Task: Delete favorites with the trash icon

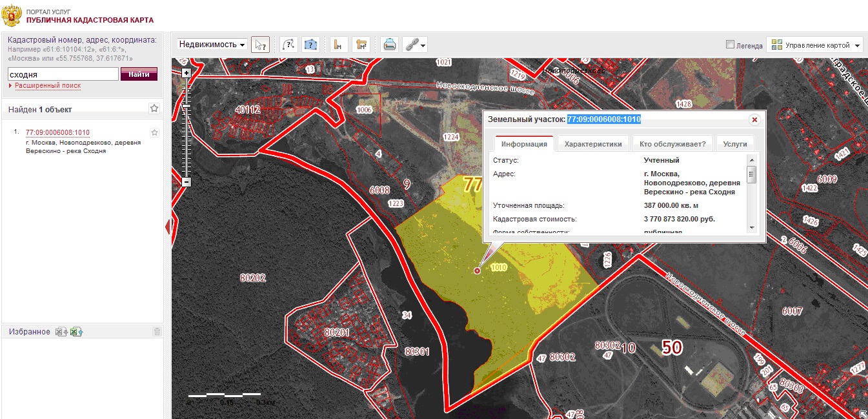Action: coord(157,332)
